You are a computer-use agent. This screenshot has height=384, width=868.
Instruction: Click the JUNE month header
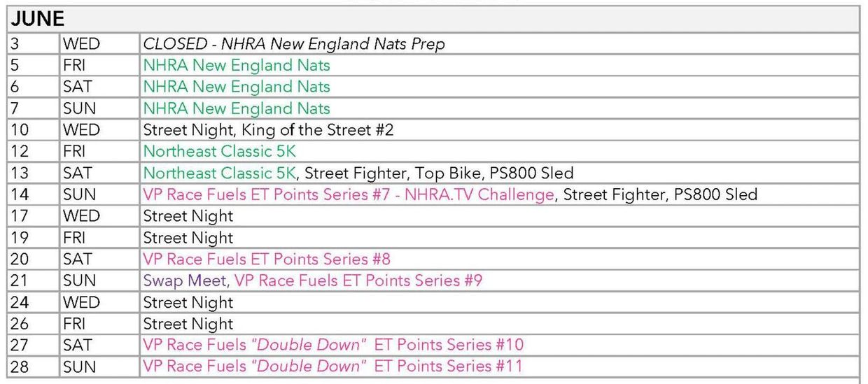point(36,18)
